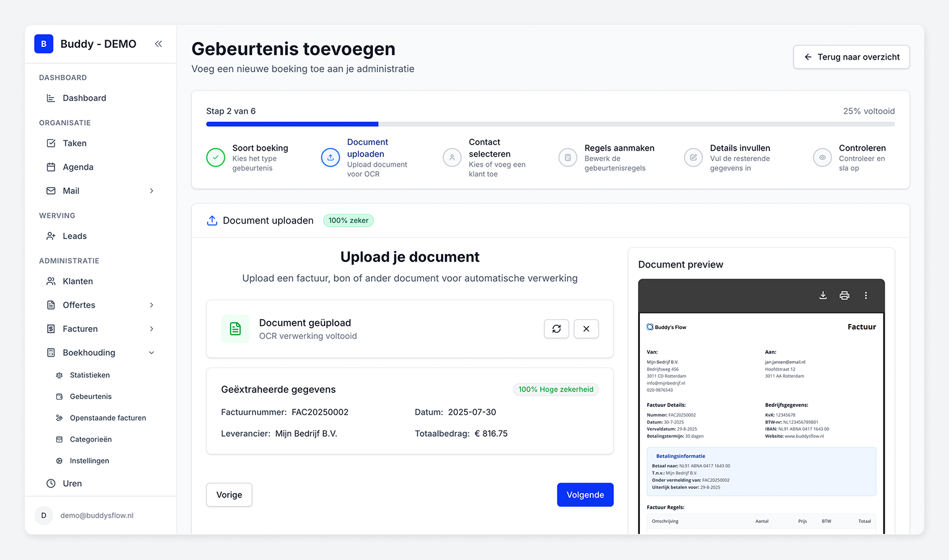Go to Gebeurtenis in the sidebar
The height and width of the screenshot is (560, 949).
(90, 396)
